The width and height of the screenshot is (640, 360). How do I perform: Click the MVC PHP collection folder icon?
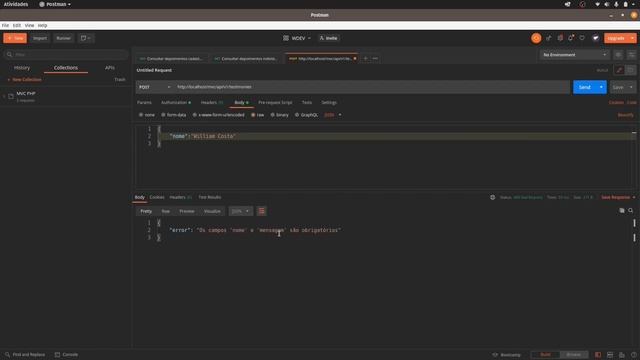11,96
